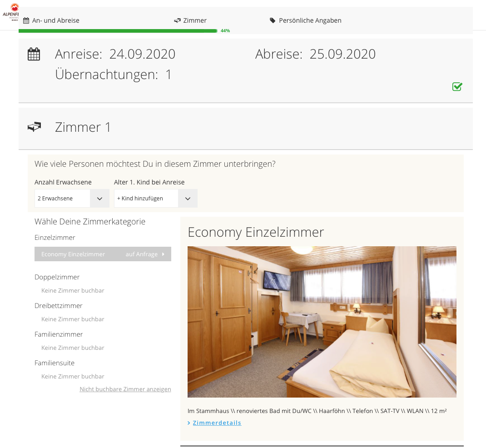The height and width of the screenshot is (448, 486).
Task: Click the calendar icon beside An- und Abreise
Action: (26, 20)
